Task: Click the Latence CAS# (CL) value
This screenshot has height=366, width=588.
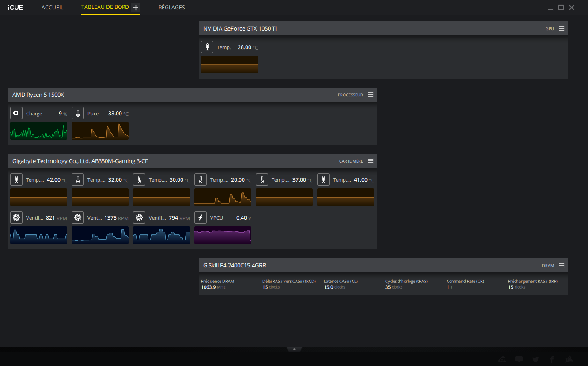Action: click(334, 287)
